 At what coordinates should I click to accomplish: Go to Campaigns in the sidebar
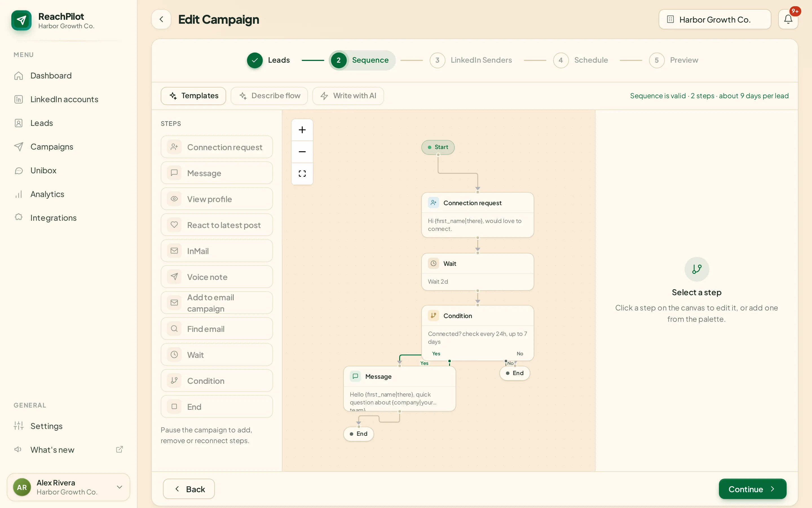click(69, 147)
